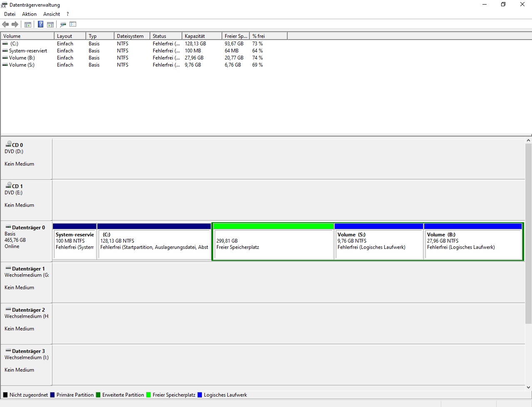The width and height of the screenshot is (532, 407).
Task: Sort by the Status column header
Action: 166,36
